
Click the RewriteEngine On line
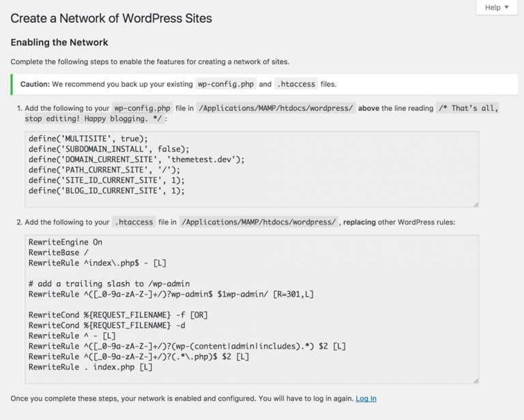pos(65,242)
